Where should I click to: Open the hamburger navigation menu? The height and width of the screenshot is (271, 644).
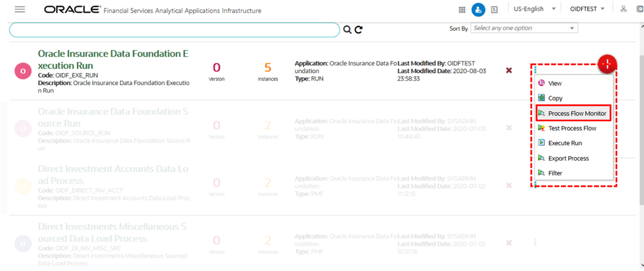click(x=20, y=9)
